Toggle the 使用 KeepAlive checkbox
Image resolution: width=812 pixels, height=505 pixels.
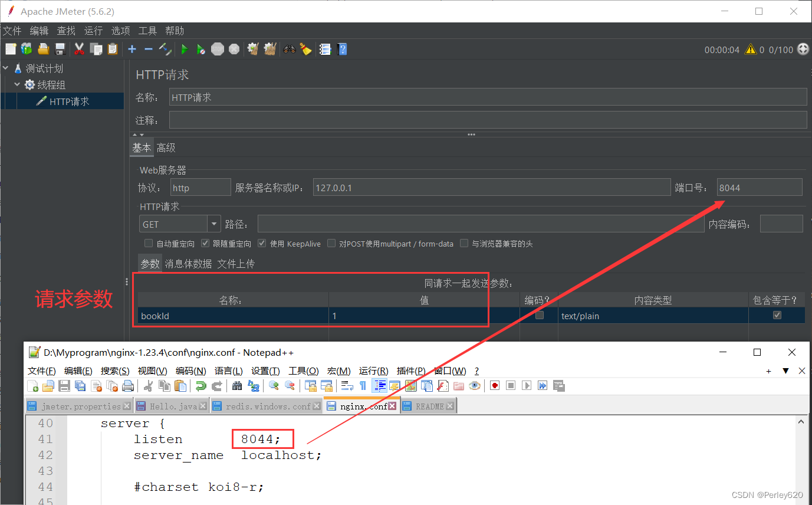click(262, 243)
